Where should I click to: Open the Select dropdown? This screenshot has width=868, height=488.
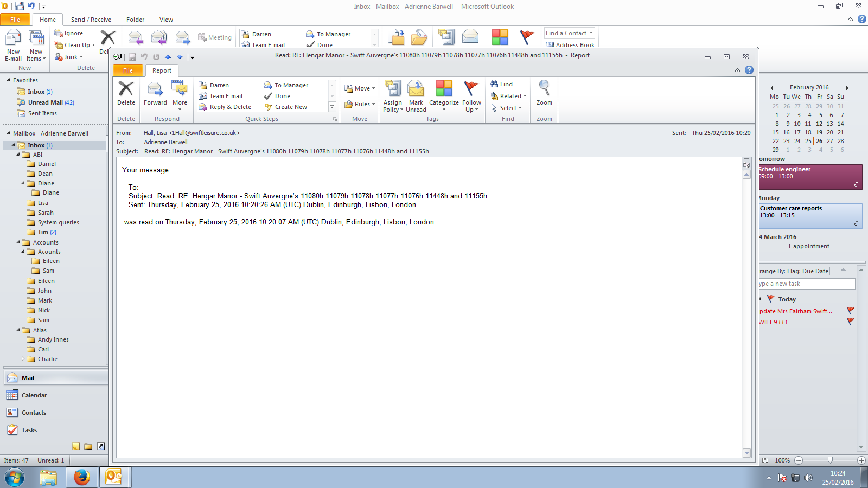(x=506, y=108)
